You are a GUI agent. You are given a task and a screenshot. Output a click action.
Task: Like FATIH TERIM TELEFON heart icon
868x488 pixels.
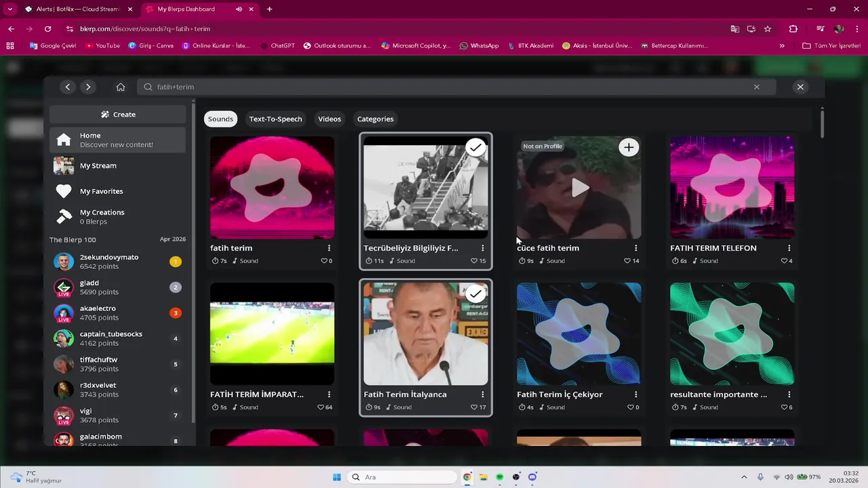[784, 261]
